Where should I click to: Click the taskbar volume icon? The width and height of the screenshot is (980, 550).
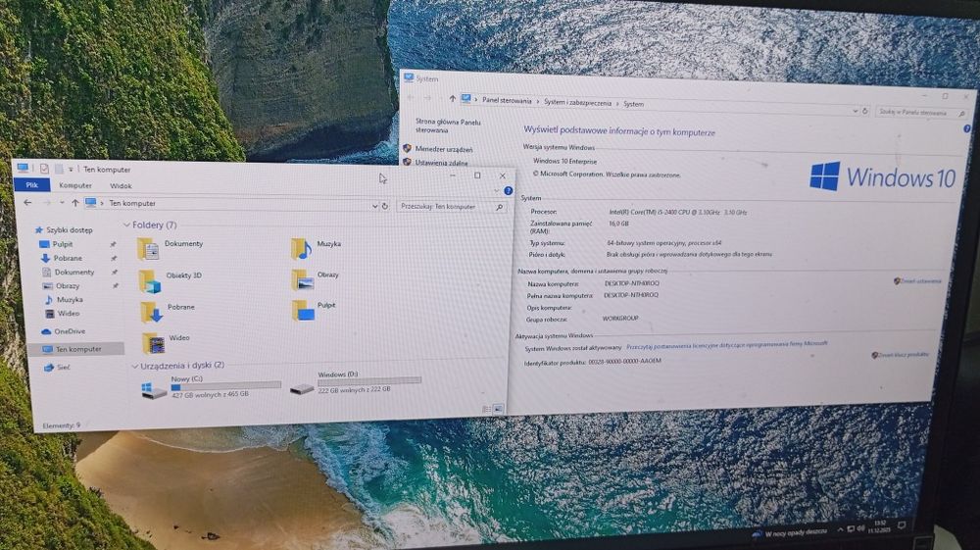(860, 528)
